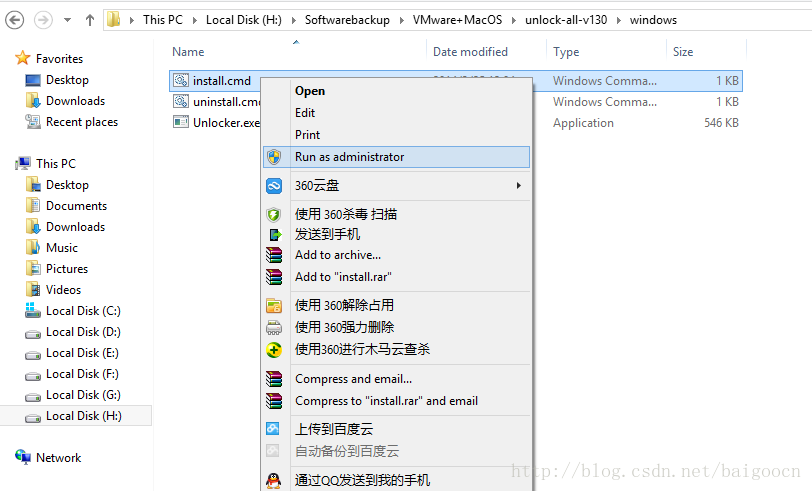Click the QQ penguin icon
The image size is (812, 491).
(x=273, y=481)
